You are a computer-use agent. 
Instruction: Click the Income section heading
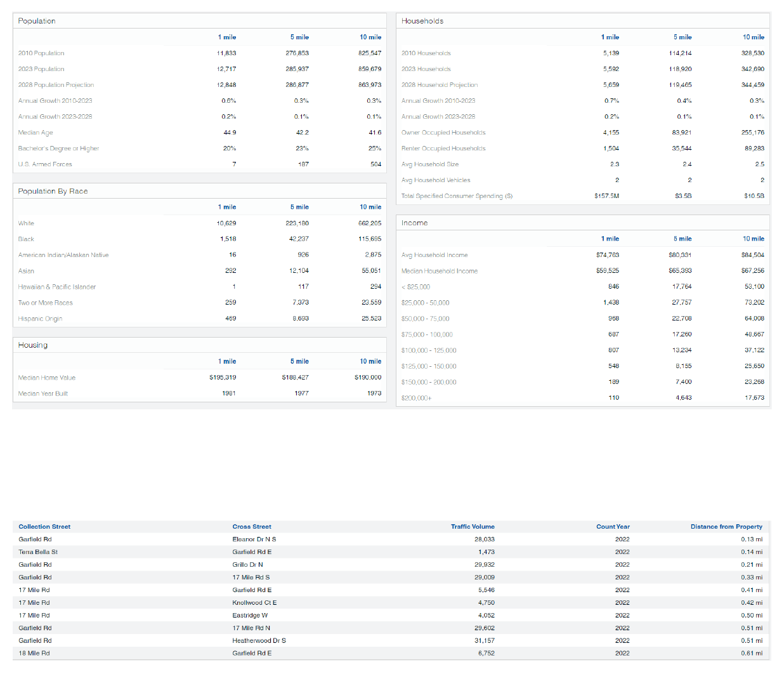click(x=414, y=223)
